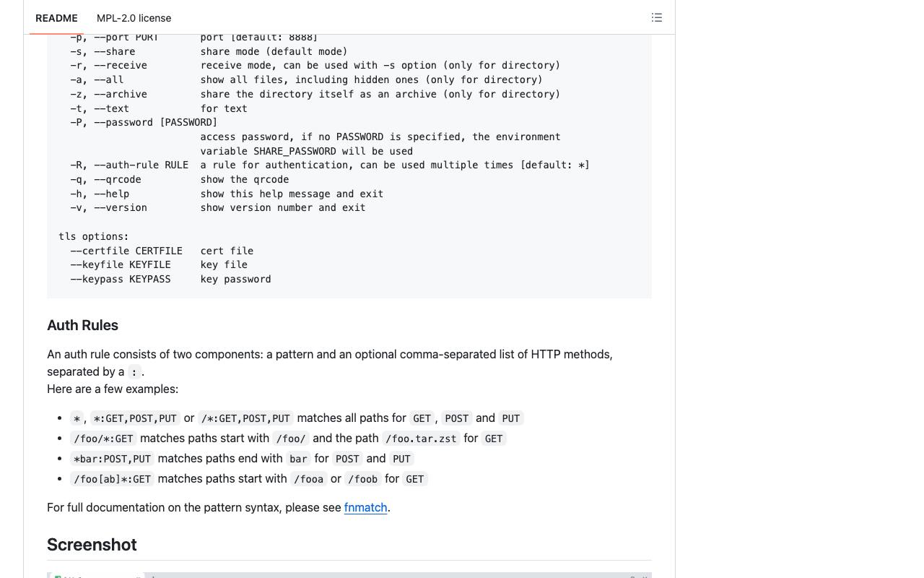Click the /foo.tar.zst inline code
This screenshot has height=578, width=924.
421,439
